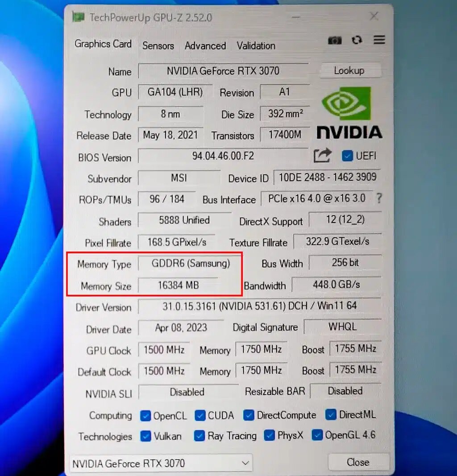Click the Close button at bottom
The height and width of the screenshot is (476, 457).
(x=359, y=462)
